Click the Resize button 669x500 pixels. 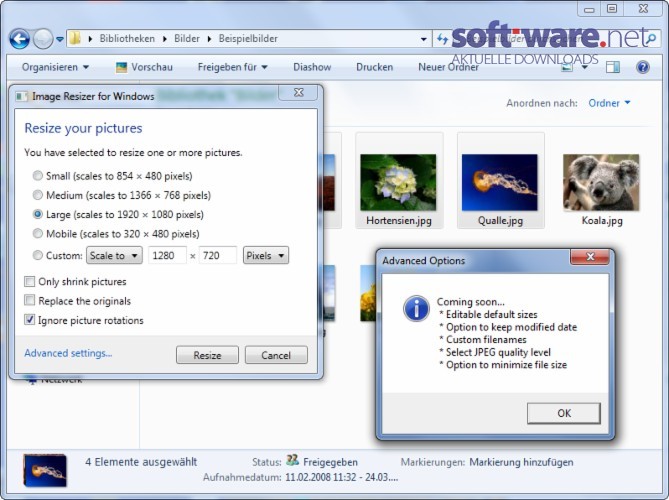[207, 355]
